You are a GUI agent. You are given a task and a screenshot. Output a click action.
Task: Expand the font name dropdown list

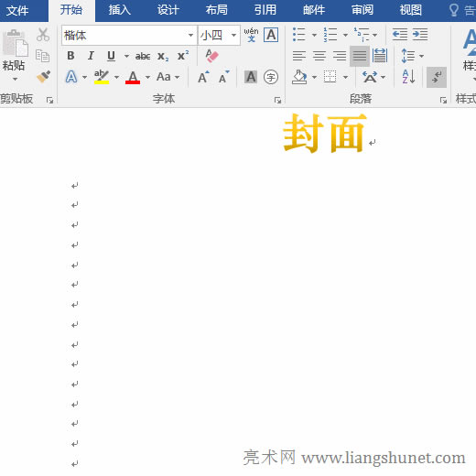click(x=190, y=36)
